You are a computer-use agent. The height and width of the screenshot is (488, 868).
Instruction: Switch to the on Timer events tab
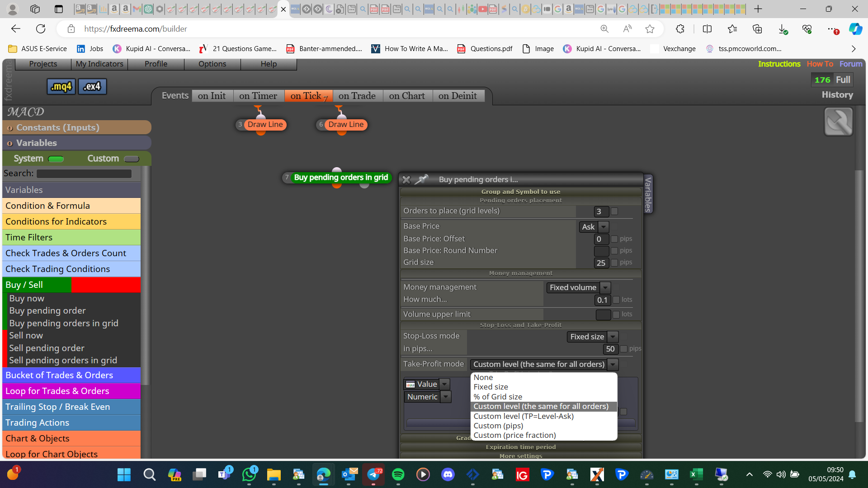[x=258, y=96]
